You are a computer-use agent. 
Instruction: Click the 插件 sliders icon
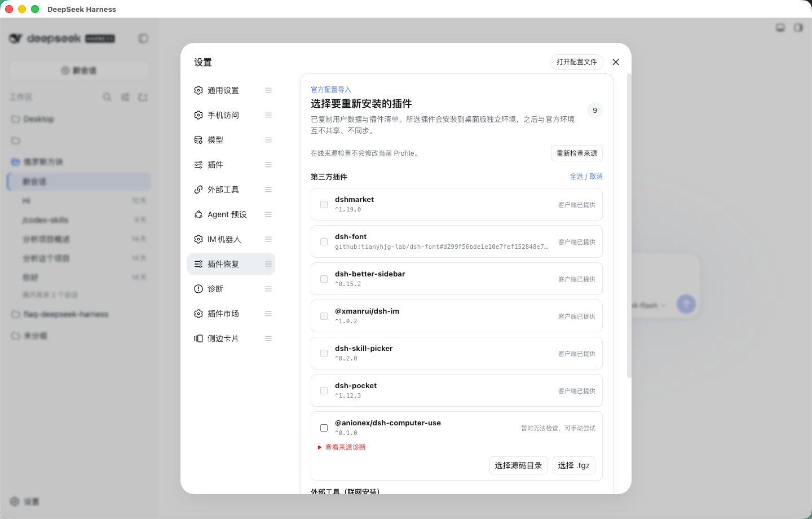tap(198, 165)
